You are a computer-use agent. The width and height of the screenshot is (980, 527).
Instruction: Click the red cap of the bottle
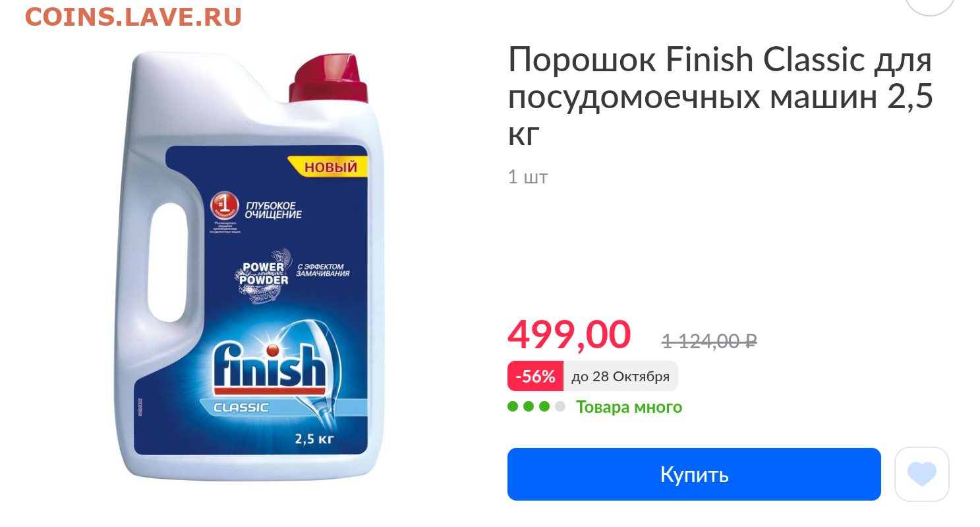(329, 78)
